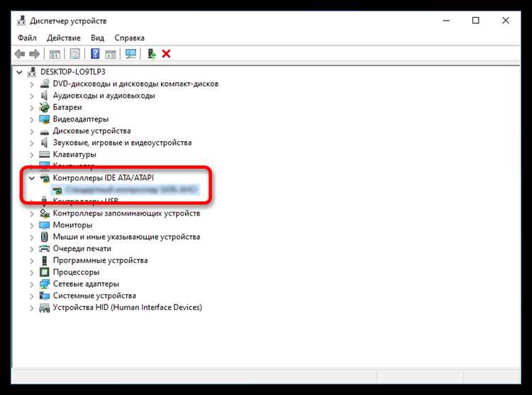
Task: Select Мыши и иные указывающие устройства
Action: pyautogui.click(x=126, y=237)
